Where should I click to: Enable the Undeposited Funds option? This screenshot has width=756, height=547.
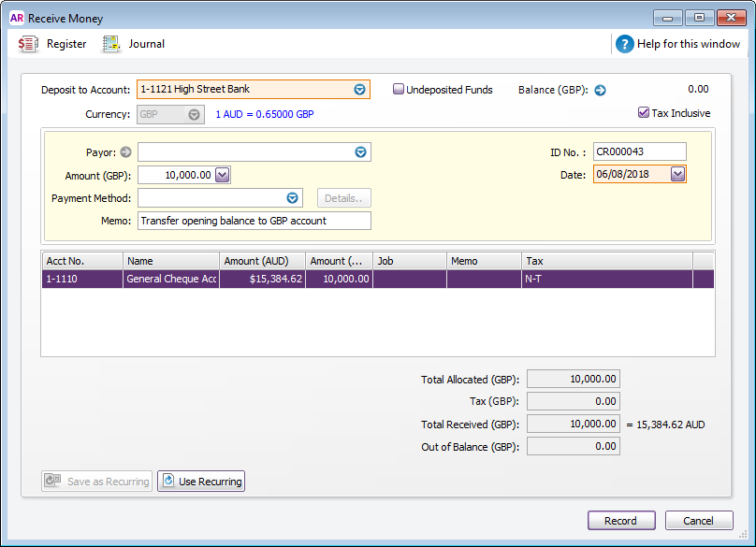[x=399, y=90]
